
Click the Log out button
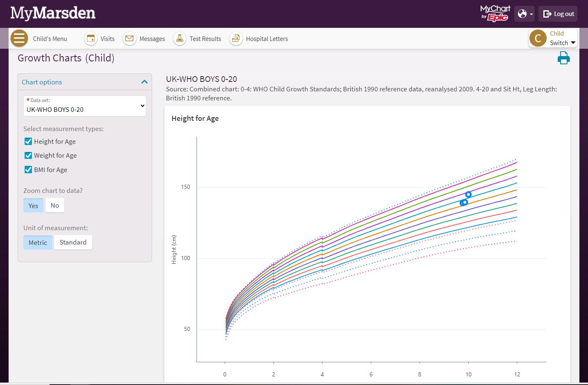[x=558, y=14]
